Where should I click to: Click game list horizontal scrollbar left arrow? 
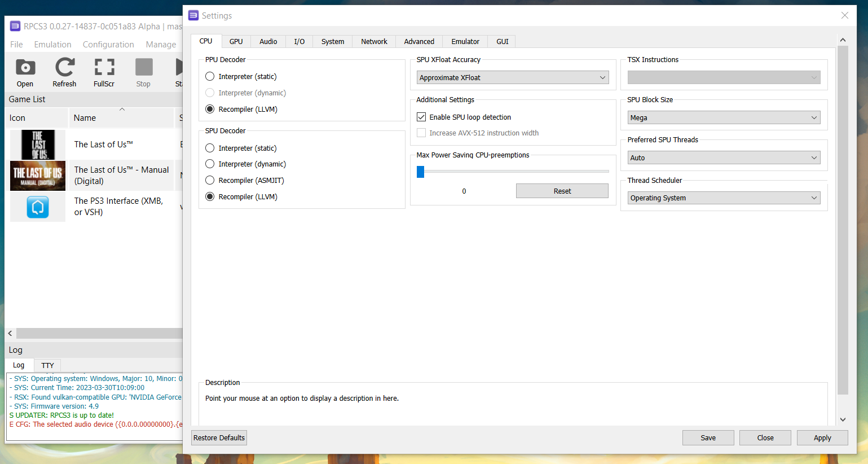(10, 333)
